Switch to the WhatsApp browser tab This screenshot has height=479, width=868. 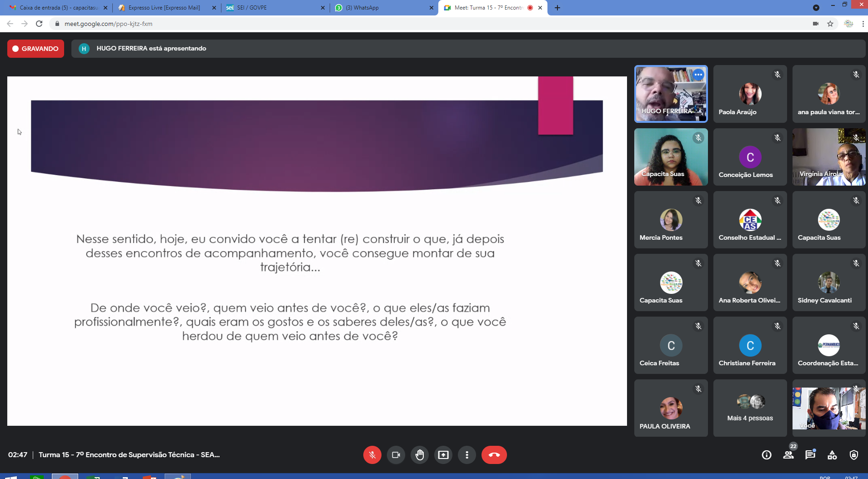tap(382, 8)
